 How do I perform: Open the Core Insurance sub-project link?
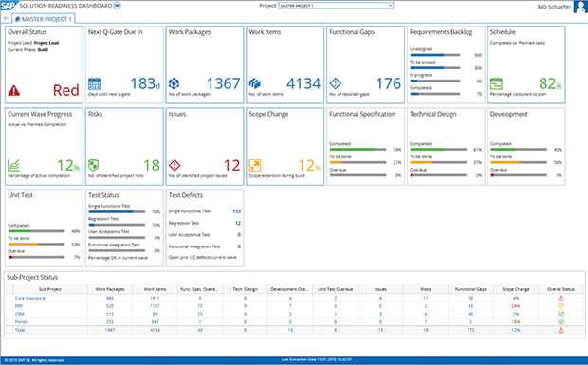tap(29, 298)
